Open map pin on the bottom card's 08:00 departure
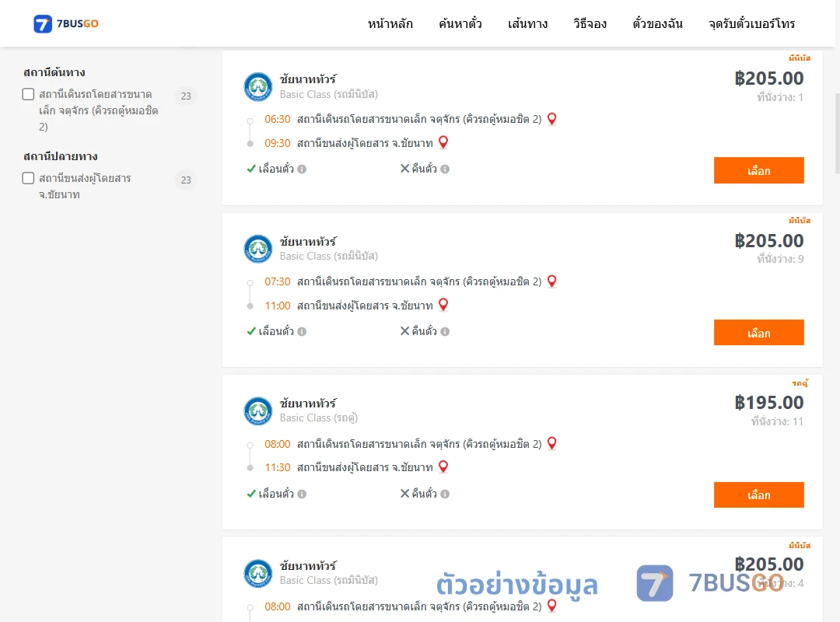Image resolution: width=840 pixels, height=622 pixels. point(551,606)
